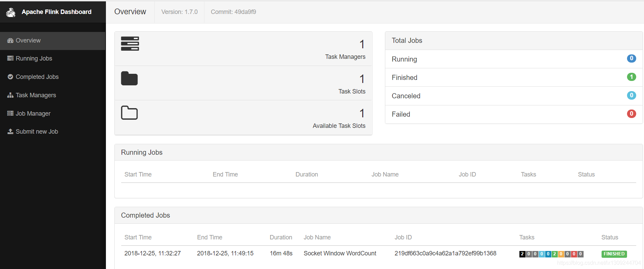Click the red Failed count badge

click(631, 114)
